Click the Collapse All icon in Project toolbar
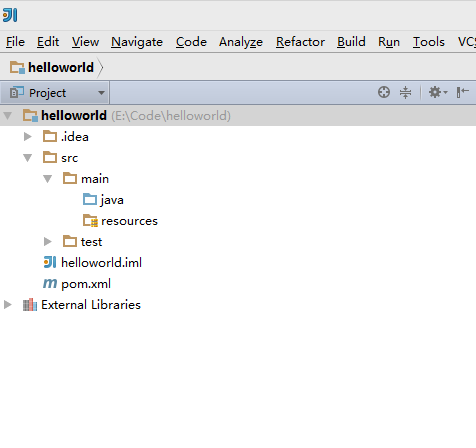This screenshot has width=476, height=448. (x=405, y=92)
